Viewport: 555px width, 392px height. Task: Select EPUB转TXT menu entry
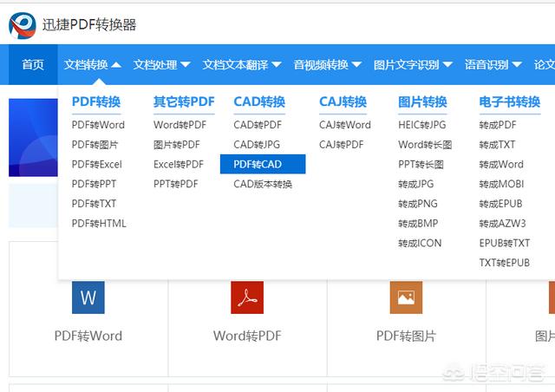tap(505, 244)
